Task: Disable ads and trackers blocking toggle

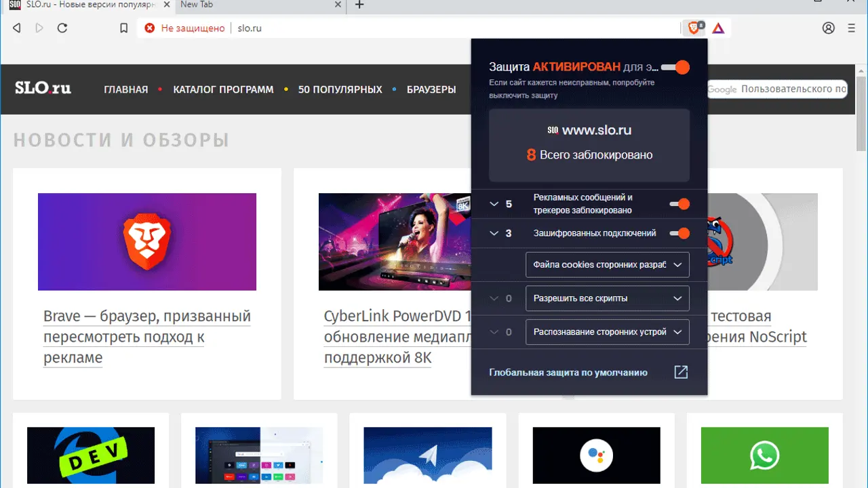Action: [x=679, y=204]
